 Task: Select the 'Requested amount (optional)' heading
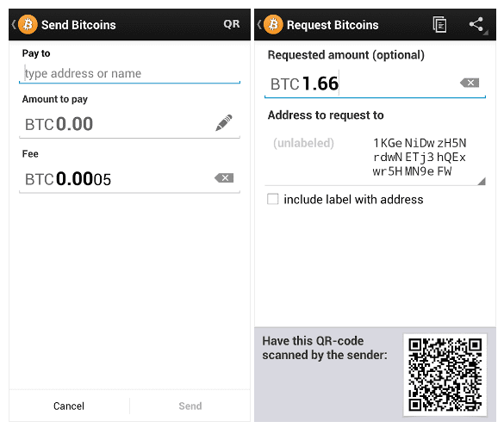[346, 55]
